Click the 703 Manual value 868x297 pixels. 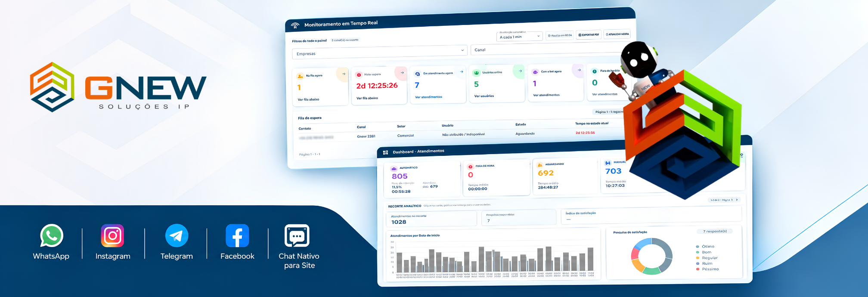tap(613, 171)
